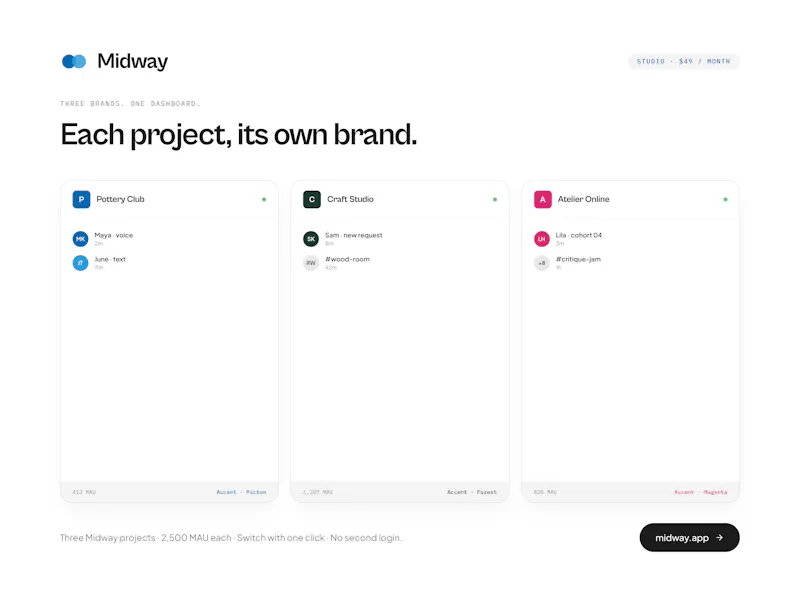Screen dimensions: 800x600
Task: Click the Accent · Picton label
Action: point(241,492)
